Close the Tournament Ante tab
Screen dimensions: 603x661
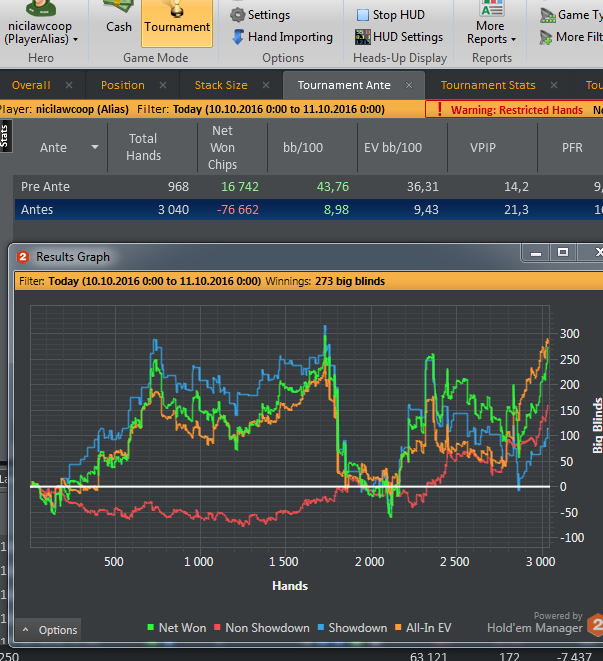point(409,85)
